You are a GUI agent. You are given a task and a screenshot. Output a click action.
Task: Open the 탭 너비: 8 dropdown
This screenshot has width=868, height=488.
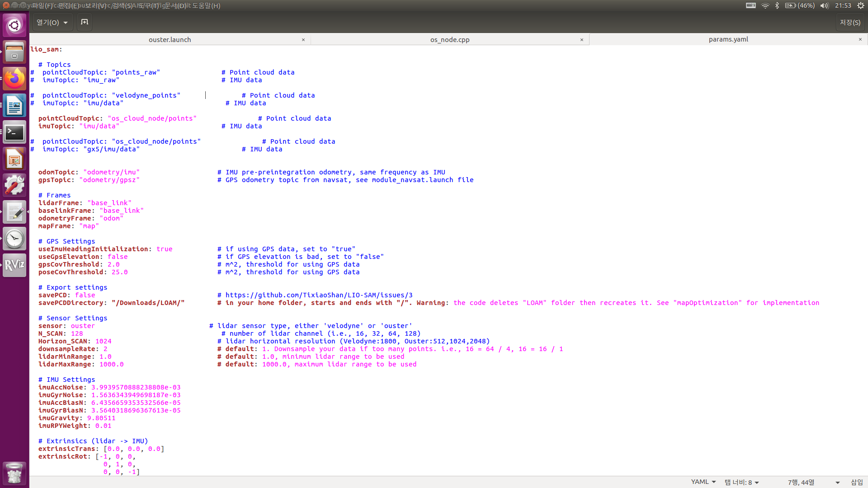pos(741,482)
